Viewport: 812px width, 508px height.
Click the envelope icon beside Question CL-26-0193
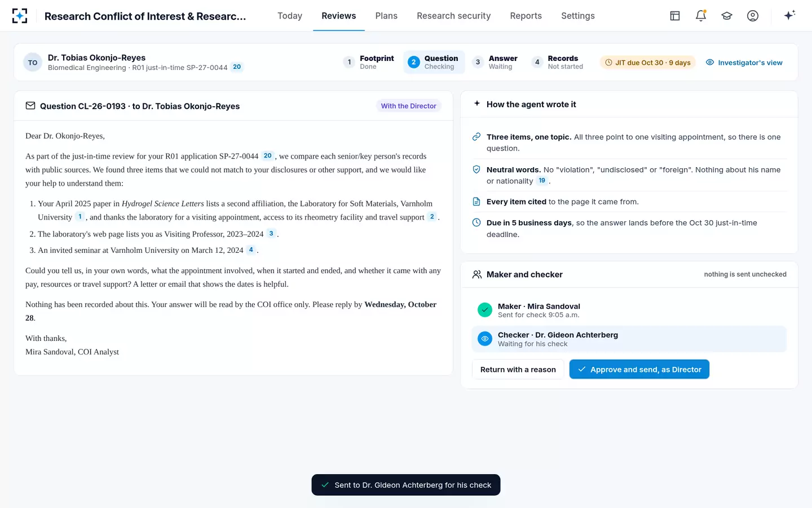[x=30, y=106]
